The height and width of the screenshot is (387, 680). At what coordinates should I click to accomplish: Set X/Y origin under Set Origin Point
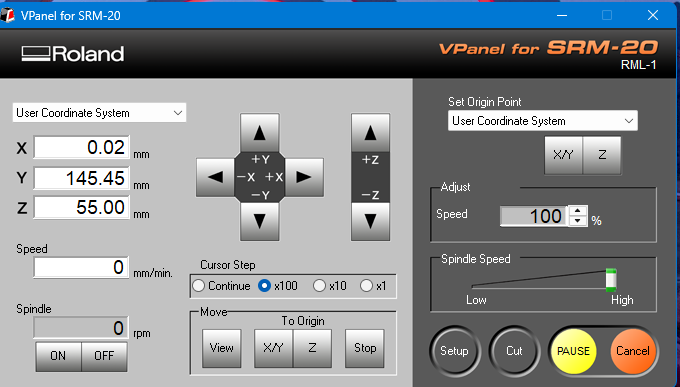click(563, 155)
